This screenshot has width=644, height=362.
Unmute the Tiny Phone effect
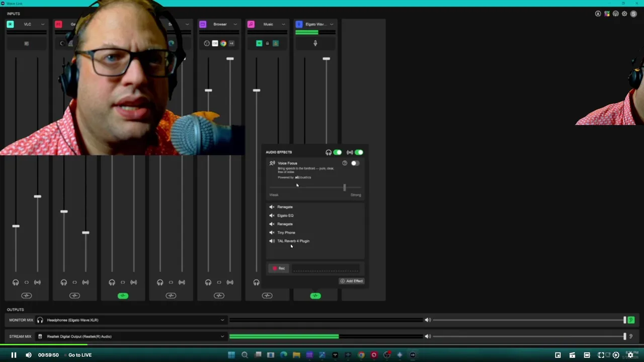point(272,233)
